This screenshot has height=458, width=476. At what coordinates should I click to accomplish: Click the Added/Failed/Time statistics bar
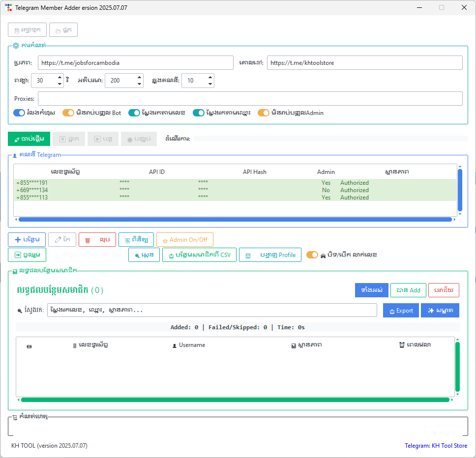coord(238,327)
